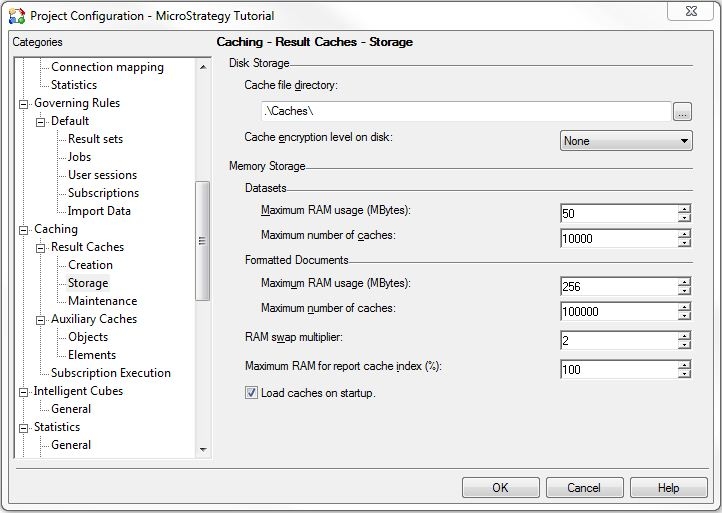Click the OK button
The width and height of the screenshot is (722, 513).
[x=501, y=488]
